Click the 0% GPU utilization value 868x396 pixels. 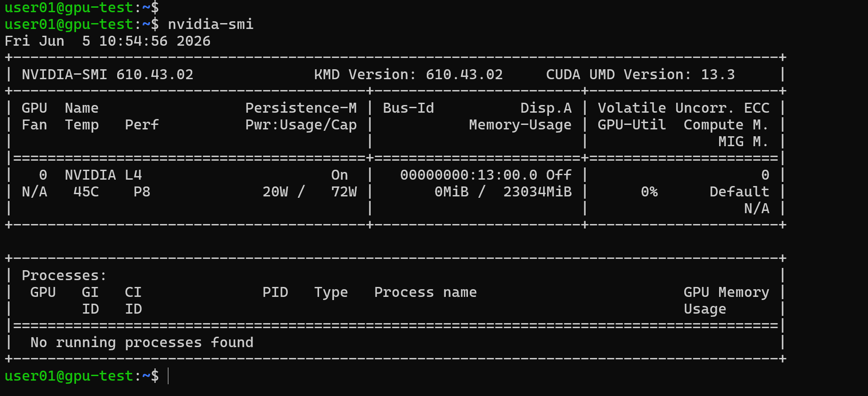pos(649,192)
